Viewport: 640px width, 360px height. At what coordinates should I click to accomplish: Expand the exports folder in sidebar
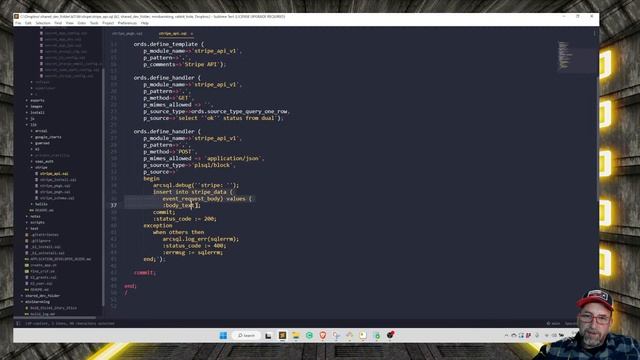(x=37, y=100)
